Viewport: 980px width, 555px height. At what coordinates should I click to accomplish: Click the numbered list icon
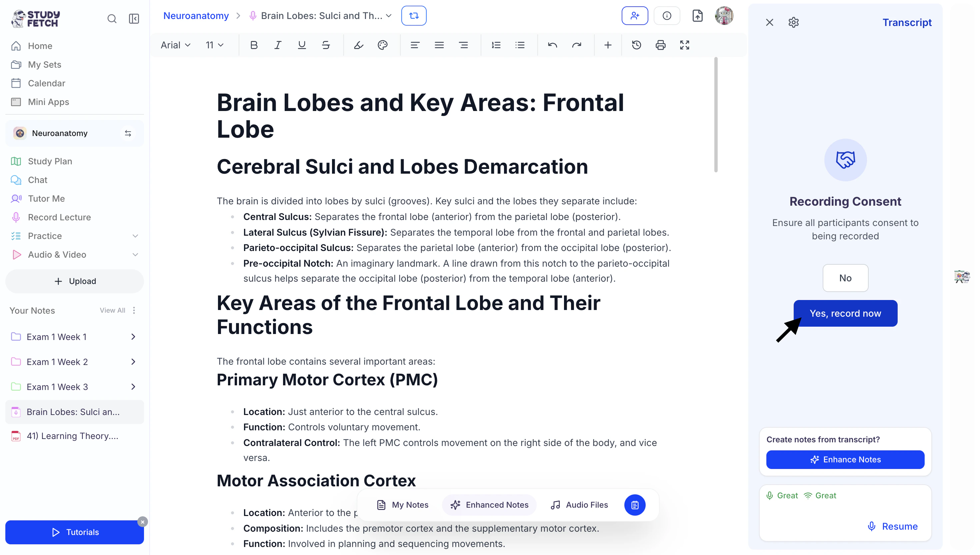[x=496, y=45]
